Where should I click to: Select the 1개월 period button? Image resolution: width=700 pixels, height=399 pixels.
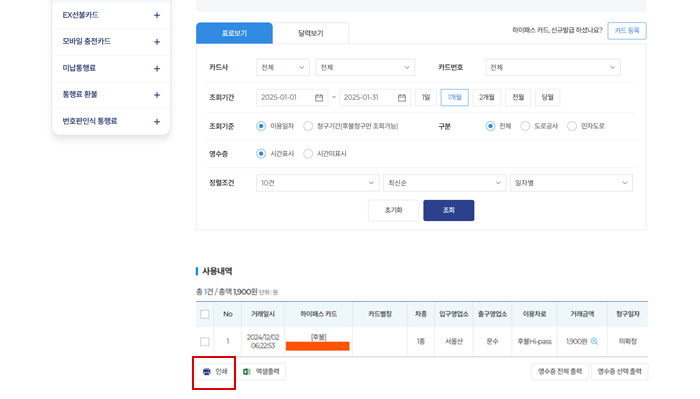point(454,97)
